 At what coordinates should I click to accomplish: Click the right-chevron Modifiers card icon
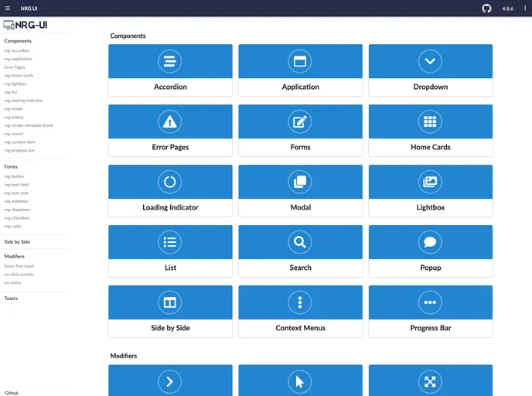pos(169,382)
